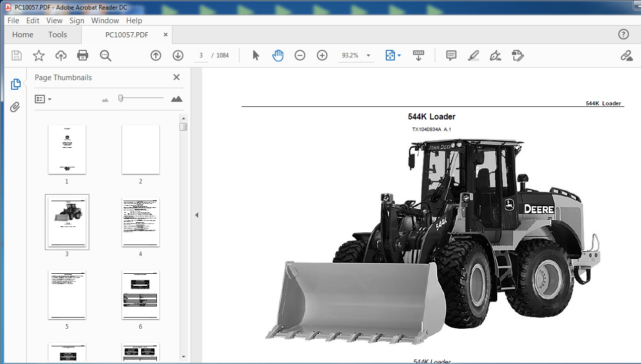Add a comment with sticky note icon
The image size is (641, 364).
[451, 55]
